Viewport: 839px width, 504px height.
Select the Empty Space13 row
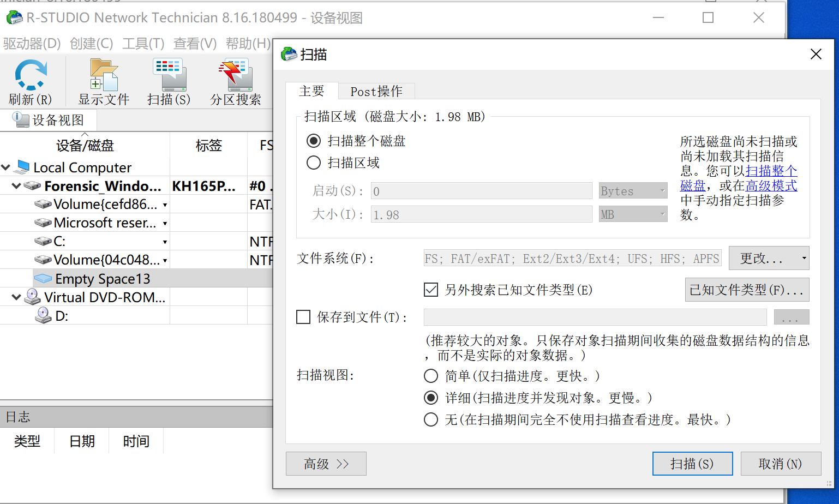[153, 279]
